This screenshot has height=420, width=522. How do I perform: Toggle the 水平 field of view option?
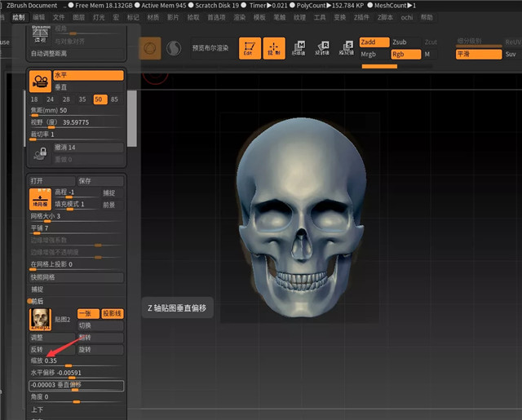pyautogui.click(x=89, y=75)
